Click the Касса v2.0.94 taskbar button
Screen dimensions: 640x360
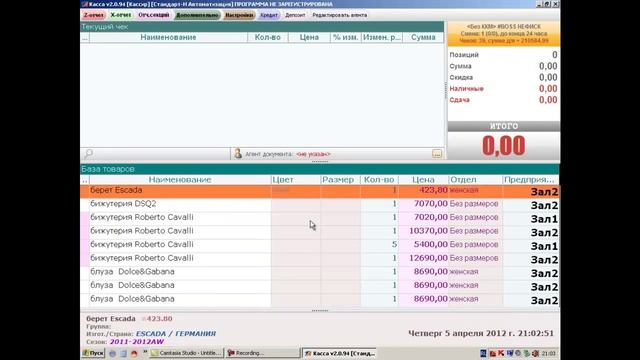[x=340, y=353]
